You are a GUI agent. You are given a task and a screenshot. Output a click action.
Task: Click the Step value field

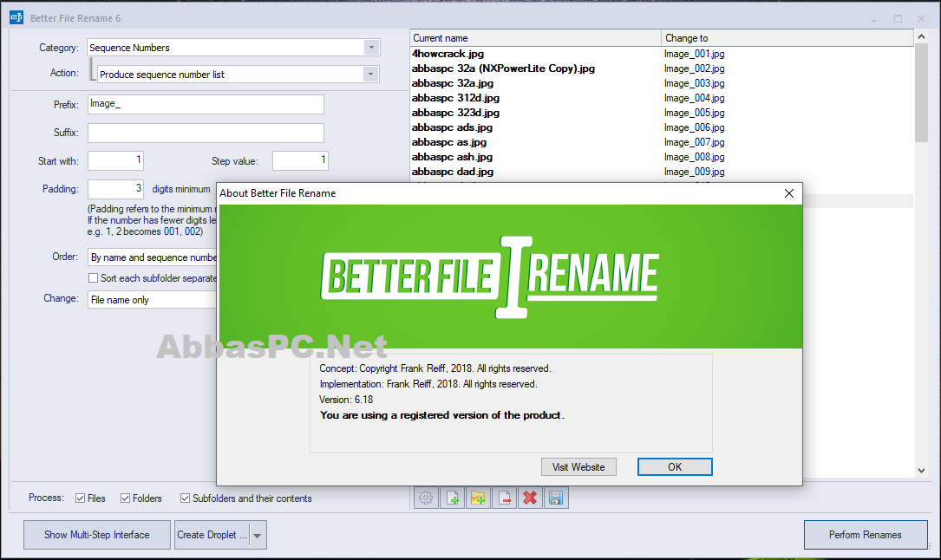click(x=300, y=160)
